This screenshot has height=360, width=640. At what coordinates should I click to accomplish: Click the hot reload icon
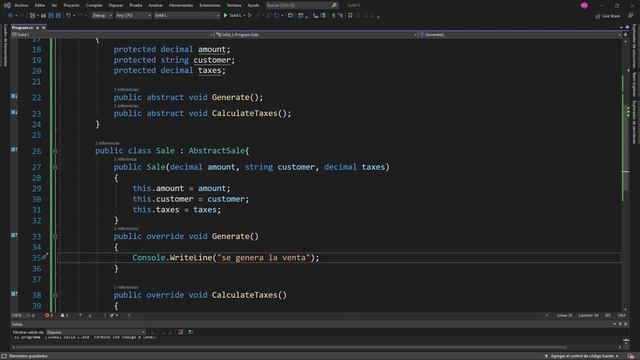(x=276, y=16)
